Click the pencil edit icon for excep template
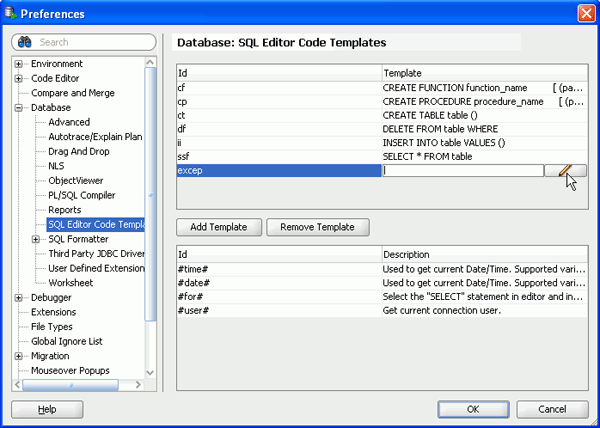The image size is (600, 428). [x=565, y=171]
